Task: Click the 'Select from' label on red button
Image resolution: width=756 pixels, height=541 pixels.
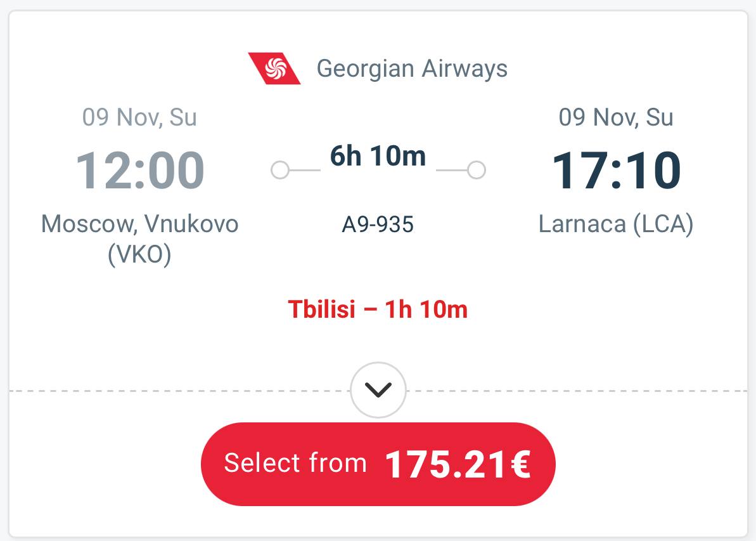Action: (295, 463)
